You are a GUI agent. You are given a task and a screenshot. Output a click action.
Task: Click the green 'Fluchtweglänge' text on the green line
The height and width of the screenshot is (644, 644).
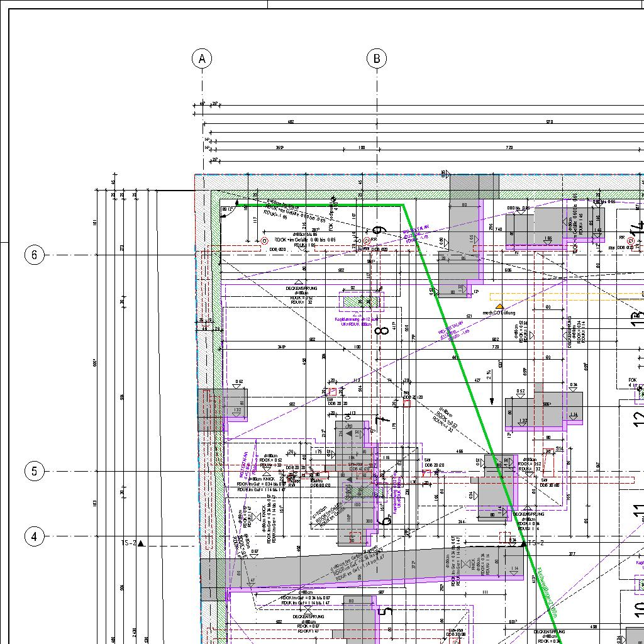click(x=547, y=593)
